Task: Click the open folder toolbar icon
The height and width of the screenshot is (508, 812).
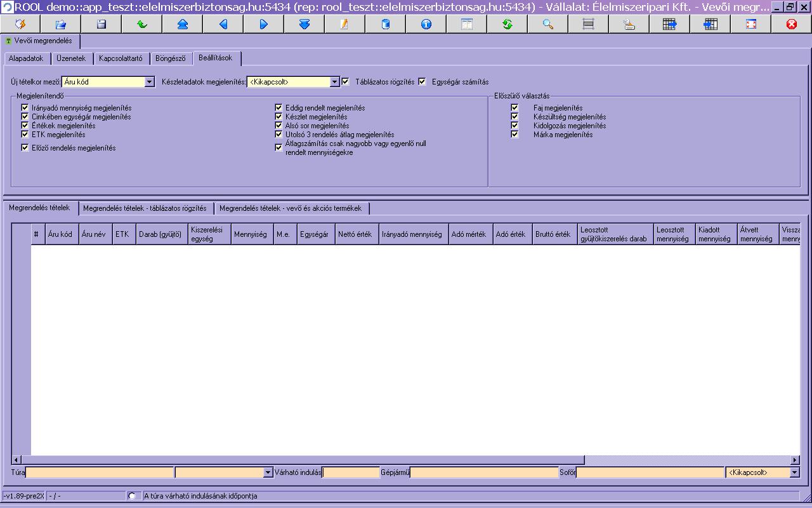Action: (61, 24)
